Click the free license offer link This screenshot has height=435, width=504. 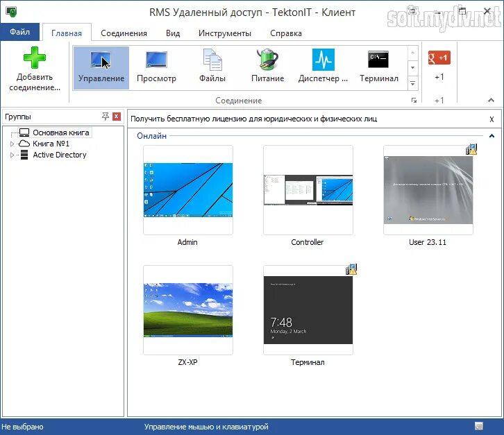click(x=253, y=119)
